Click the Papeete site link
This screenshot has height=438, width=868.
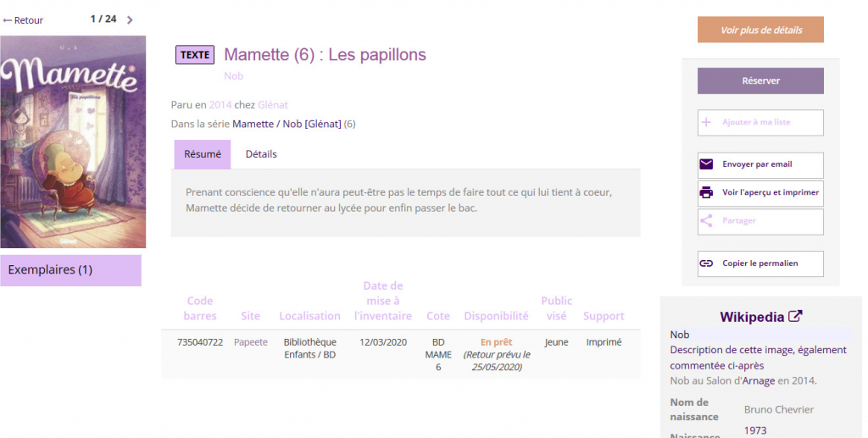pos(251,342)
